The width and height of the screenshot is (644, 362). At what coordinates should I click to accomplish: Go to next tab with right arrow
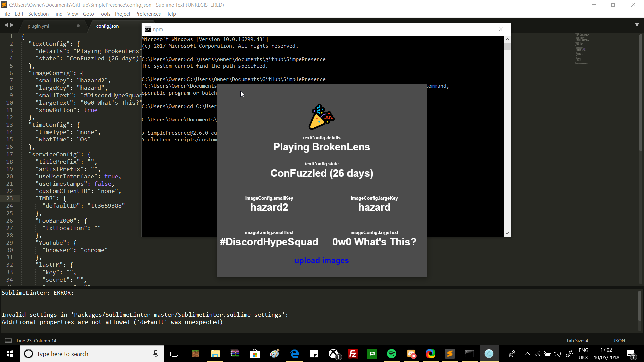click(x=12, y=25)
